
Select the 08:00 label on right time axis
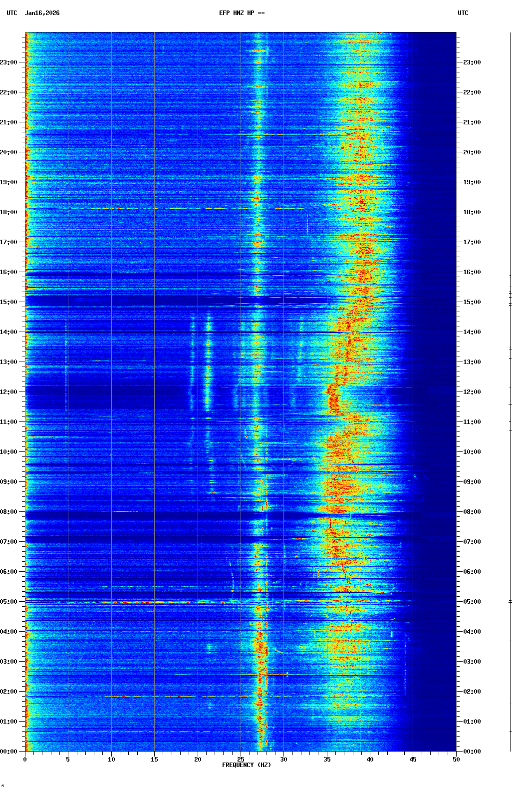tap(472, 512)
